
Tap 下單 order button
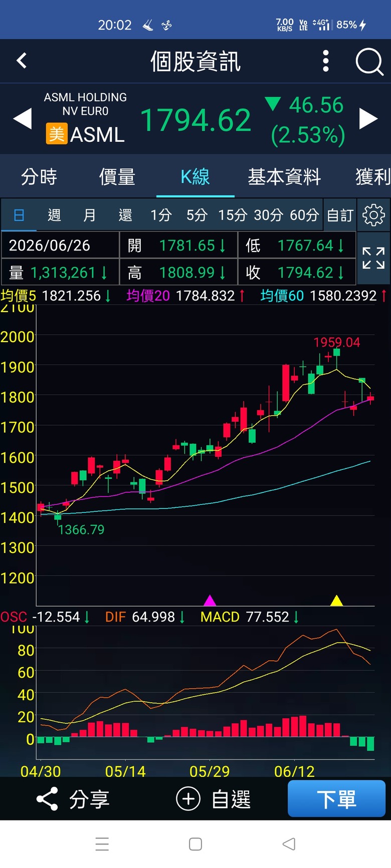pyautogui.click(x=336, y=799)
